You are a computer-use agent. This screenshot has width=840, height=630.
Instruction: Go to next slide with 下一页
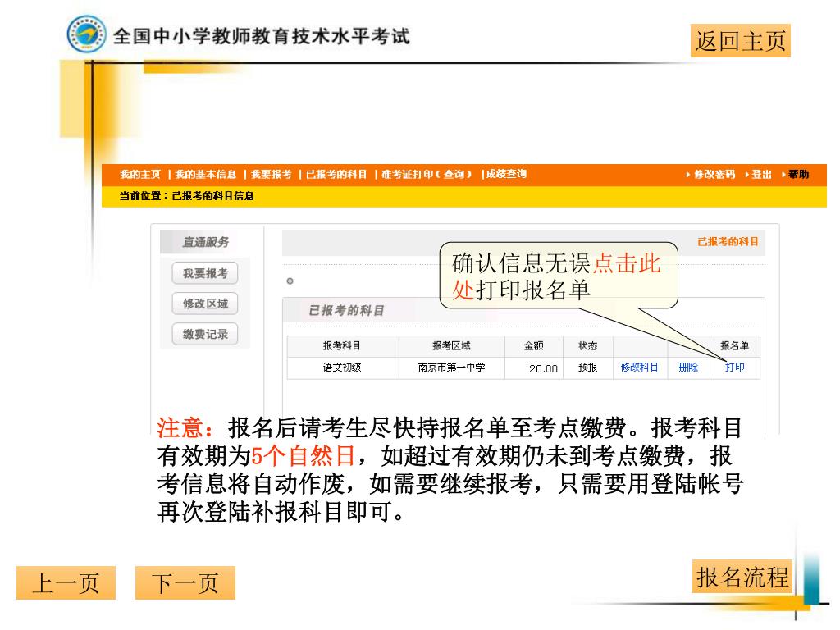pos(185,583)
